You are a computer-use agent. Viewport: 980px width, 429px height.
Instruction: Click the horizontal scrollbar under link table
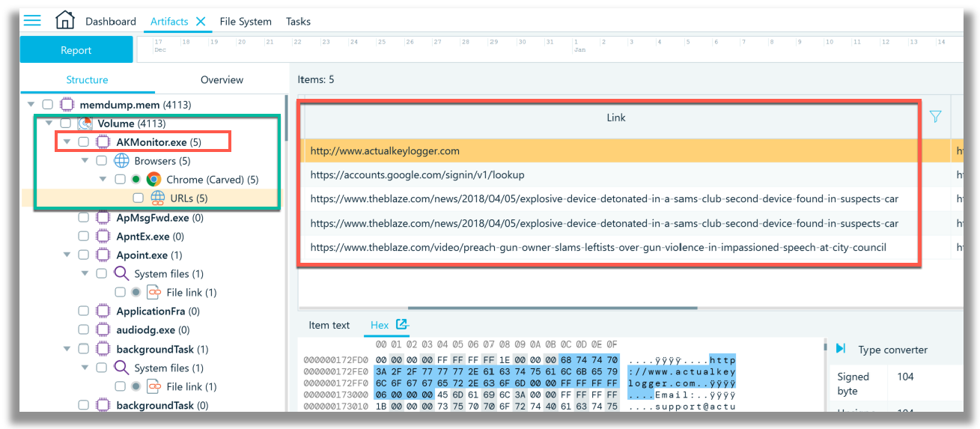click(553, 307)
